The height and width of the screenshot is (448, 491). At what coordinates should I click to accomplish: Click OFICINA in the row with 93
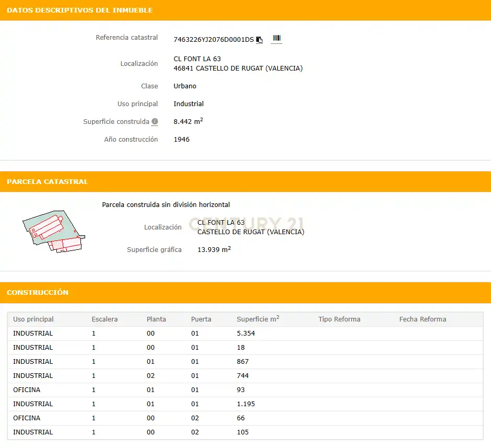(27, 390)
